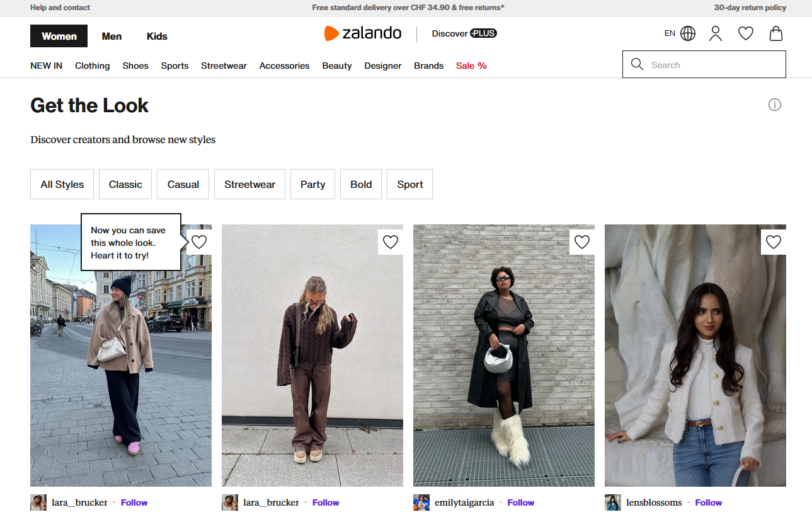812x522 pixels.
Task: Click emilytaigarcia's avatar icon
Action: 421,502
